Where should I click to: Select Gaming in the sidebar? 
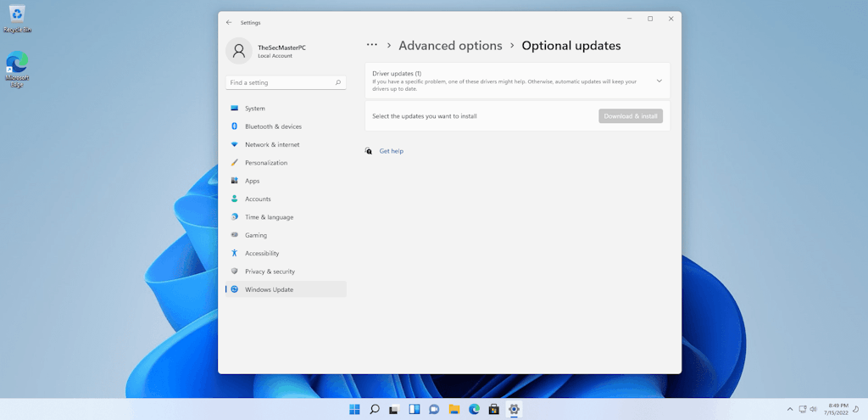pyautogui.click(x=286, y=235)
